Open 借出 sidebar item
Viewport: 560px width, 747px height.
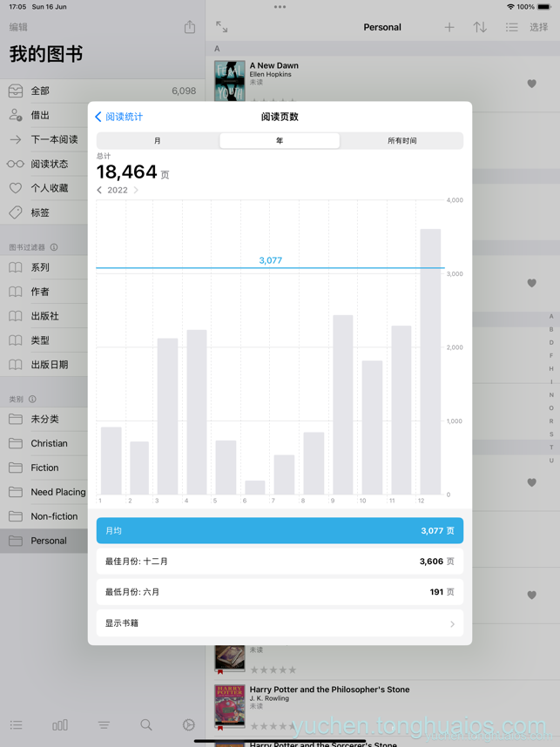(x=44, y=115)
